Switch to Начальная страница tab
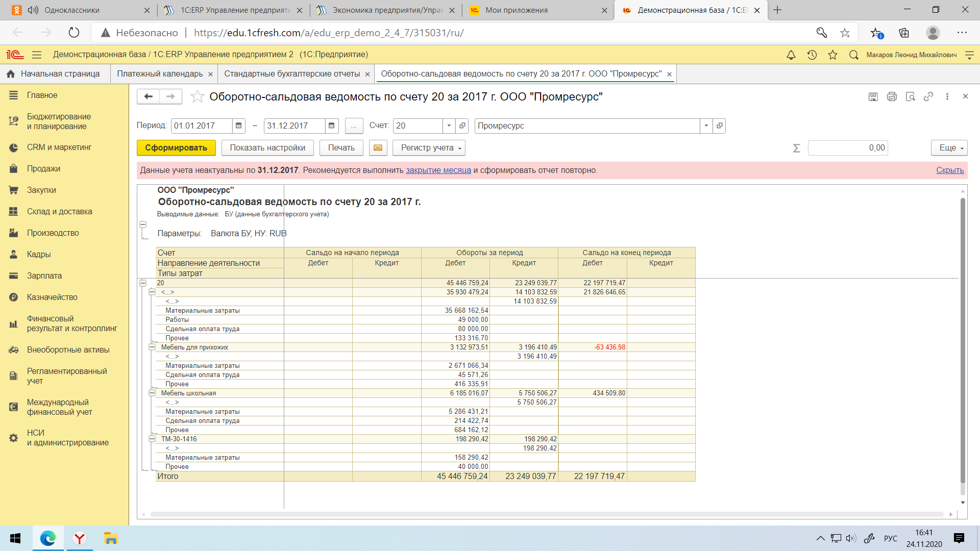The height and width of the screenshot is (551, 980). click(54, 74)
